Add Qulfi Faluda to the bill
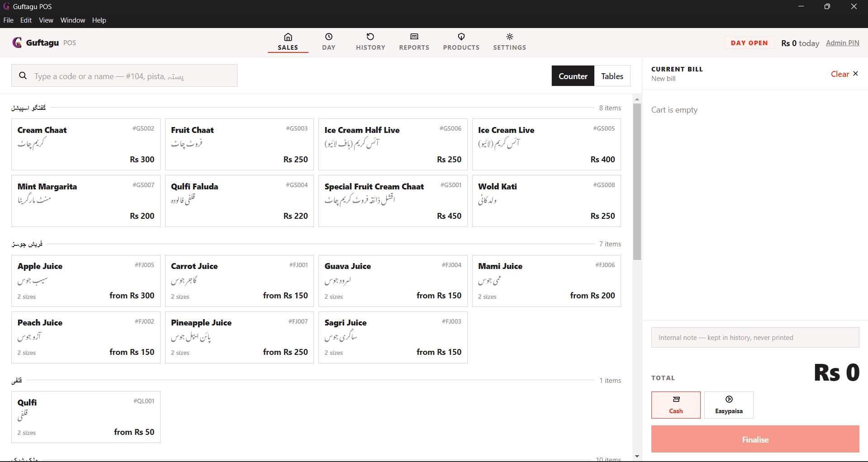 (239, 201)
